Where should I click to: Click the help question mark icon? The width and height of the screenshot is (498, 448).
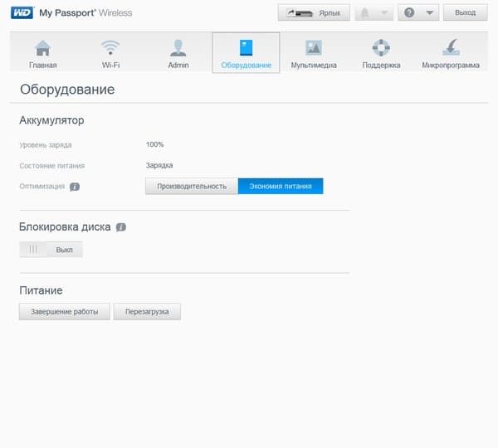pos(409,12)
